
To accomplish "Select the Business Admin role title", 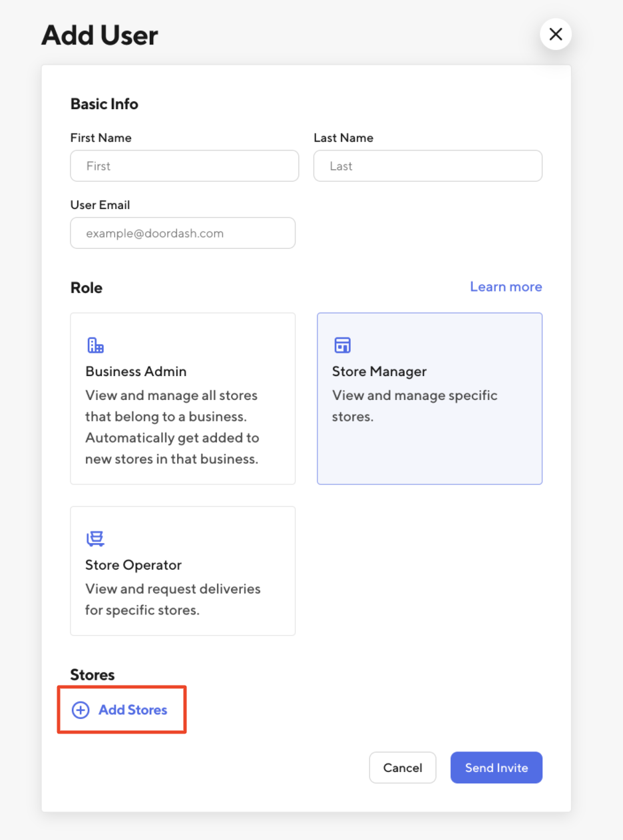I will (x=136, y=371).
